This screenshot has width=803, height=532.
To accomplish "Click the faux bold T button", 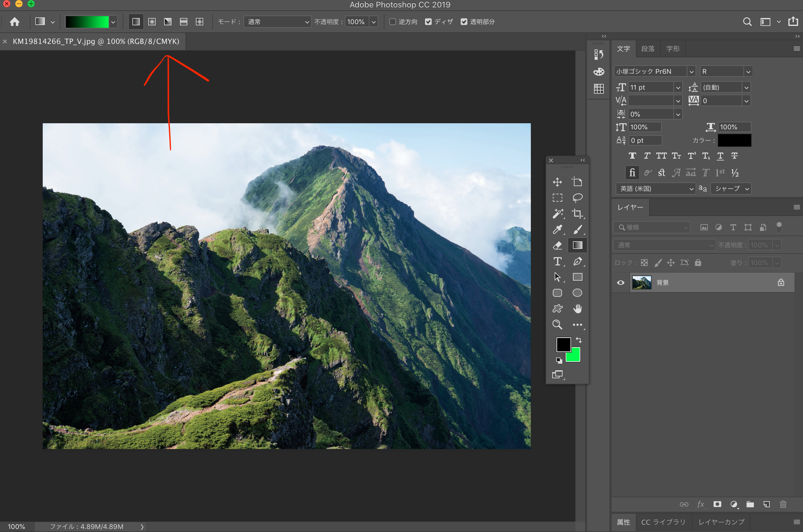I will pos(632,156).
